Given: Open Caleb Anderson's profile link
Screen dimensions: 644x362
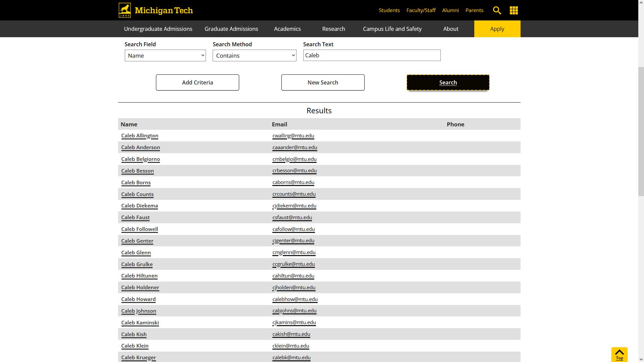Looking at the screenshot, I should 141,147.
